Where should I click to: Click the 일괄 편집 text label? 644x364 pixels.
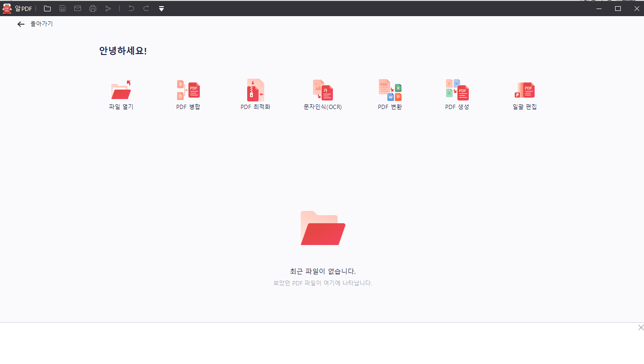(x=525, y=107)
